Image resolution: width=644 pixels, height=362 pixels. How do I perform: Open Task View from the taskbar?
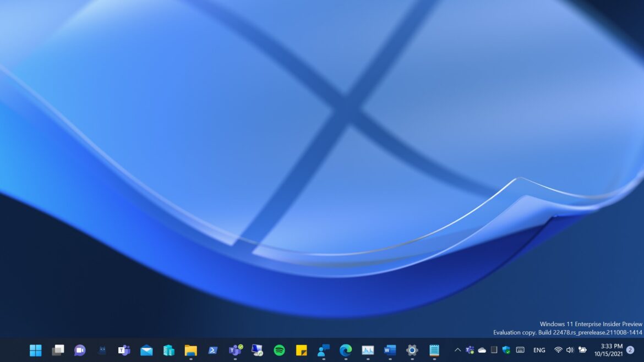pyautogui.click(x=58, y=350)
